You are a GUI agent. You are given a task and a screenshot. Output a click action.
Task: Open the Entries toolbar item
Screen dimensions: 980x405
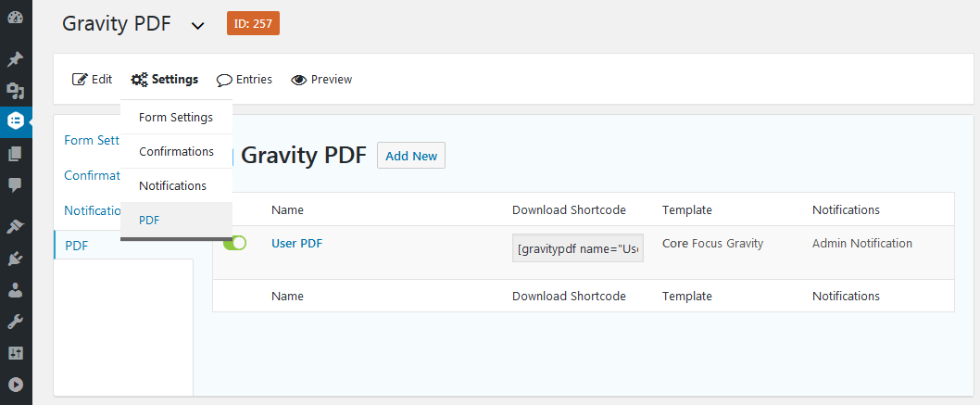coord(245,80)
